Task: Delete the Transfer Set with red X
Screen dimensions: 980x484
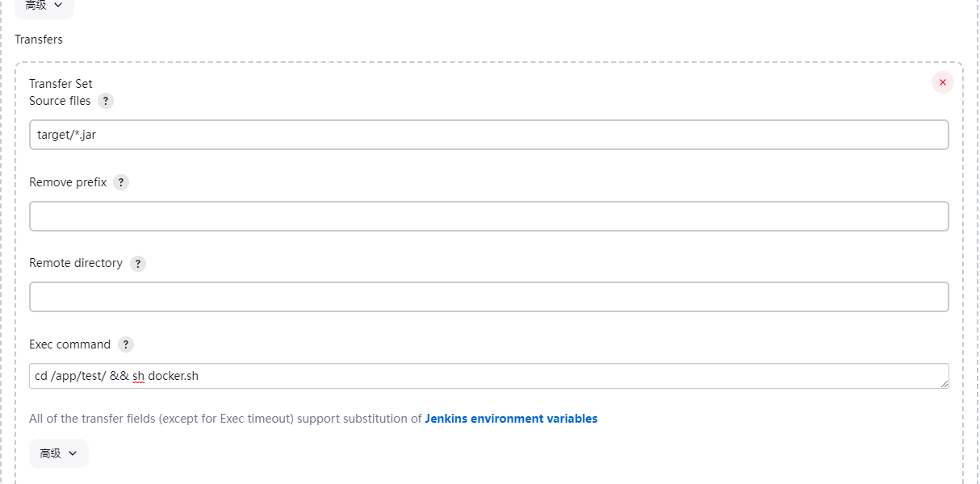Action: (942, 82)
